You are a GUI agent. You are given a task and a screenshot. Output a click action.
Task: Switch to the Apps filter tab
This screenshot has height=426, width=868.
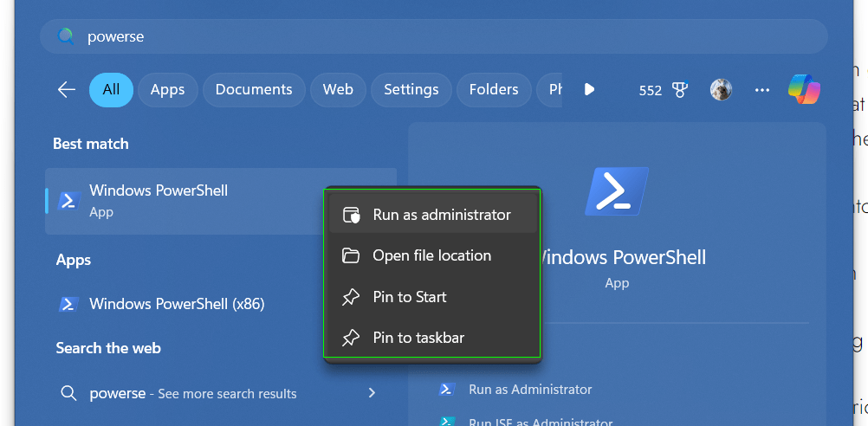click(x=167, y=89)
